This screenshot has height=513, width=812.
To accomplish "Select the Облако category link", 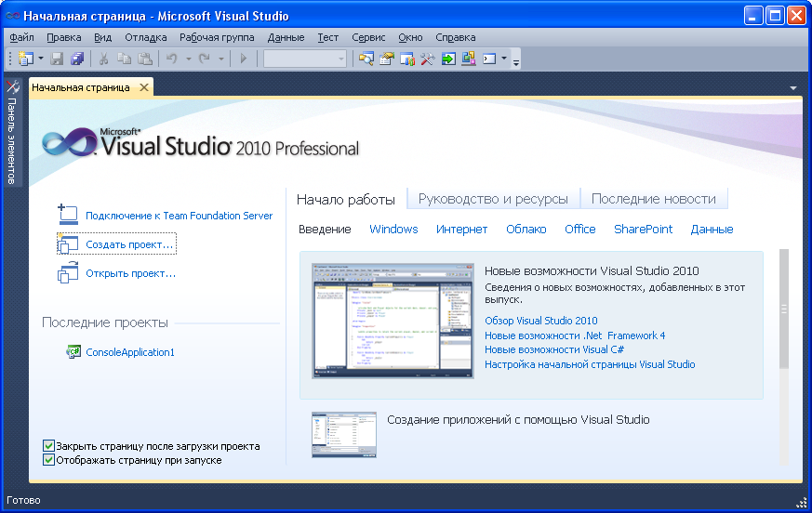I will [526, 230].
